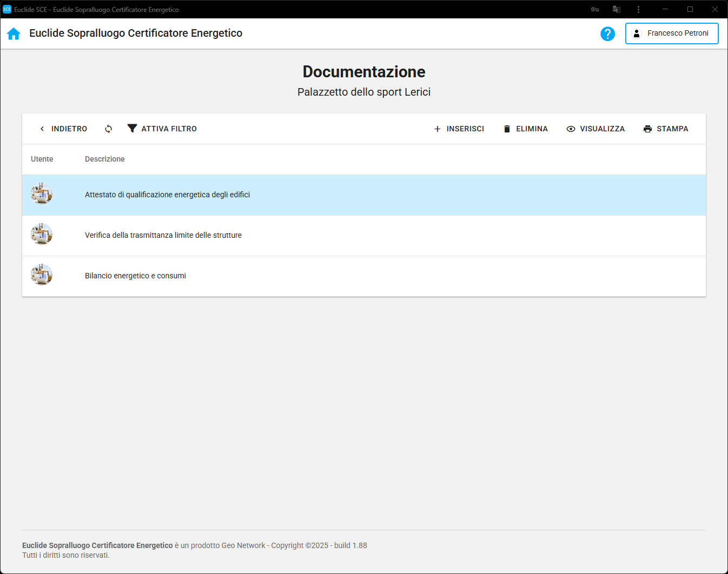Click the avatar on the Bilancio energetico row
This screenshot has width=728, height=574.
(42, 275)
